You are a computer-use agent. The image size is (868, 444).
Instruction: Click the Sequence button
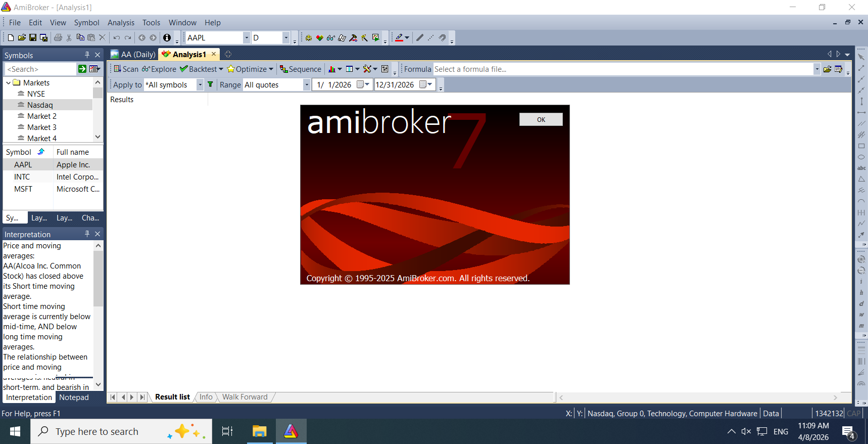[x=301, y=69]
